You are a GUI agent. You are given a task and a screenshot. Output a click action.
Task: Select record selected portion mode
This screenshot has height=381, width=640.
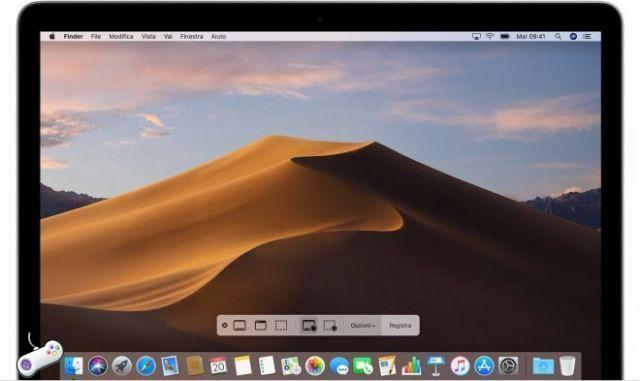pos(330,325)
